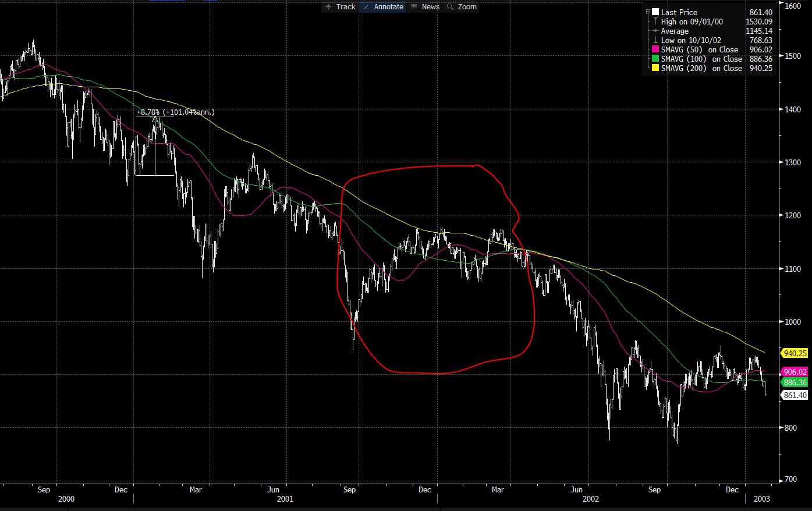Click the 886.36 green axis price tag
This screenshot has width=812, height=511.
[795, 382]
